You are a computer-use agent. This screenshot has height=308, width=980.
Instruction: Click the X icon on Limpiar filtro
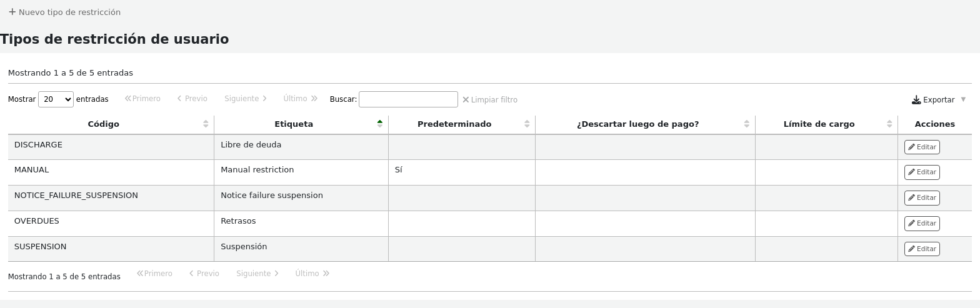point(466,99)
